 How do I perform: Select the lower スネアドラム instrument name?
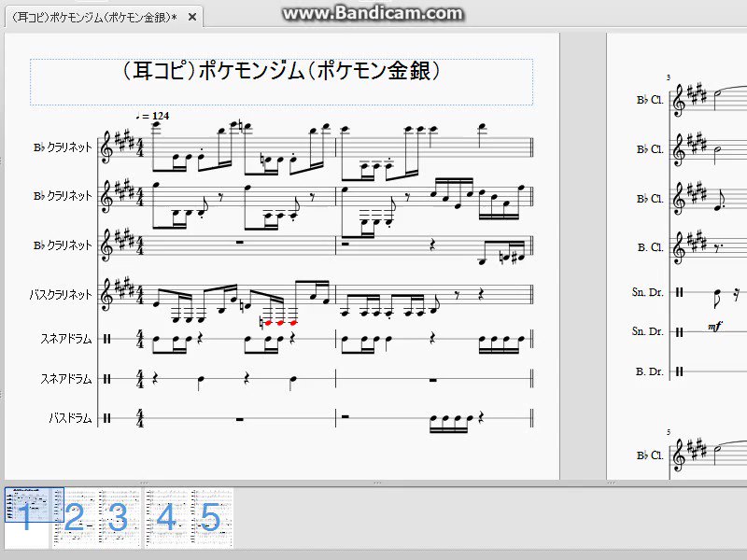[x=66, y=379]
